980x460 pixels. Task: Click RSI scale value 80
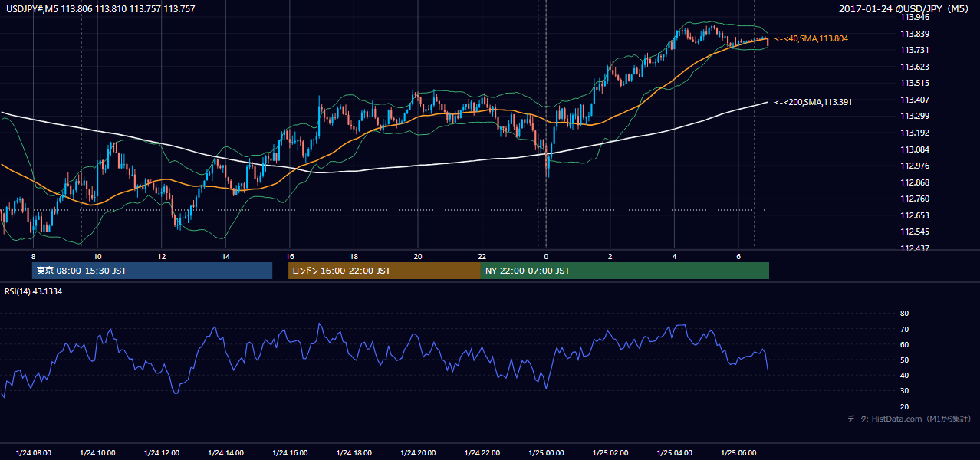point(904,314)
